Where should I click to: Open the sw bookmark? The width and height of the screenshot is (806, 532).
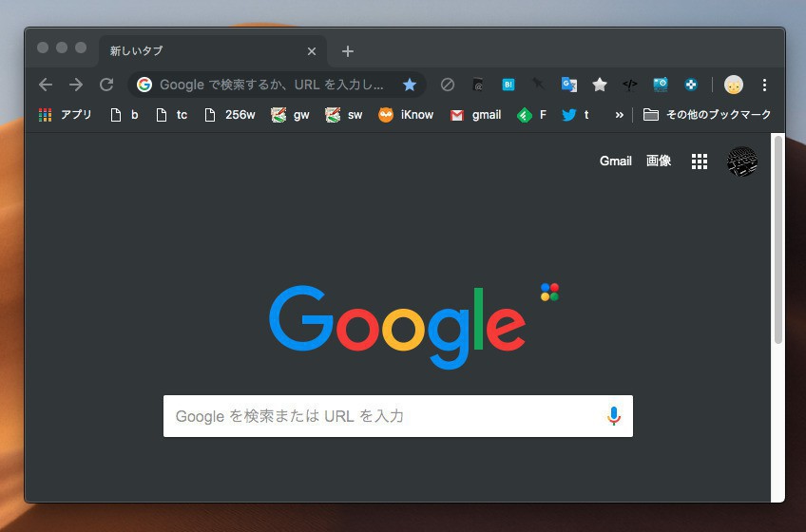point(343,115)
